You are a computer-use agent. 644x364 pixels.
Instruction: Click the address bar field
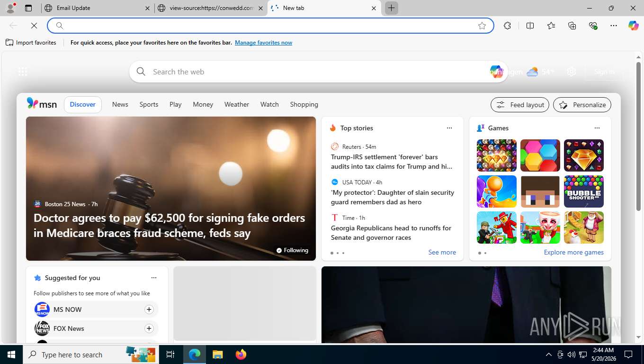pyautogui.click(x=270, y=26)
